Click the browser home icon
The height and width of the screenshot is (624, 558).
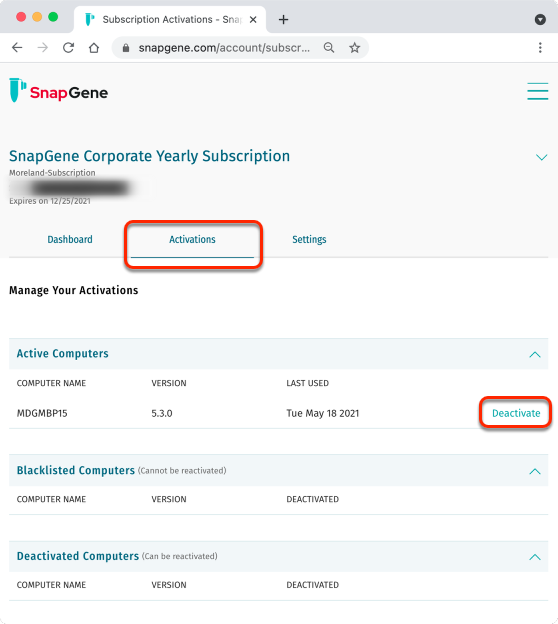click(94, 48)
